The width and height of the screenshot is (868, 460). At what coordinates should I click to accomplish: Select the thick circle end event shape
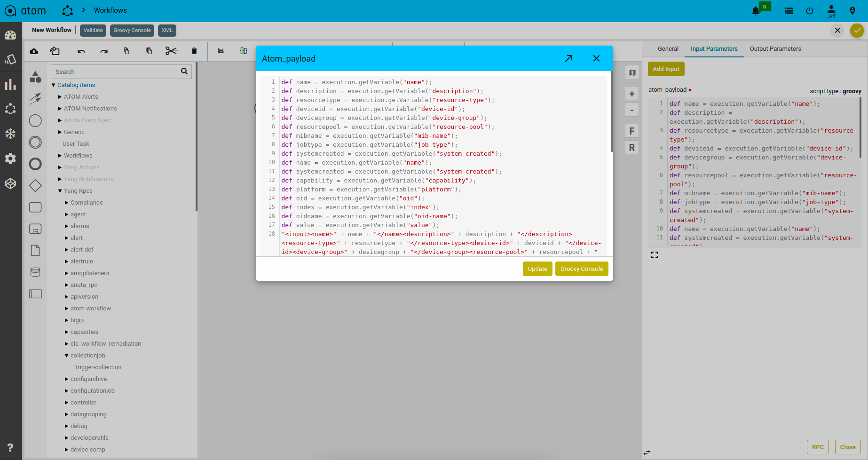coord(35,164)
